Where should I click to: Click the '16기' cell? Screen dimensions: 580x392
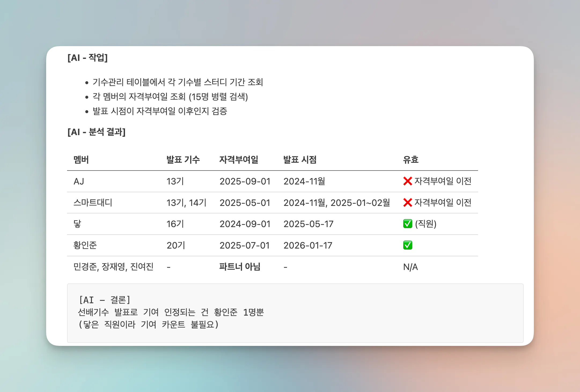coord(175,224)
